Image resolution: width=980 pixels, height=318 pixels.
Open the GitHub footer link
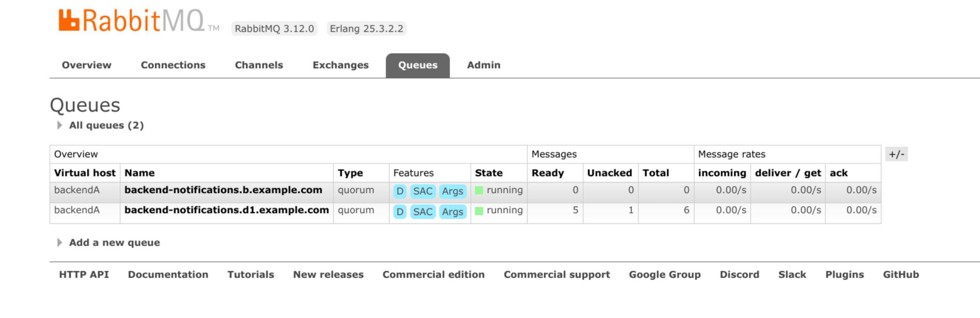(901, 275)
